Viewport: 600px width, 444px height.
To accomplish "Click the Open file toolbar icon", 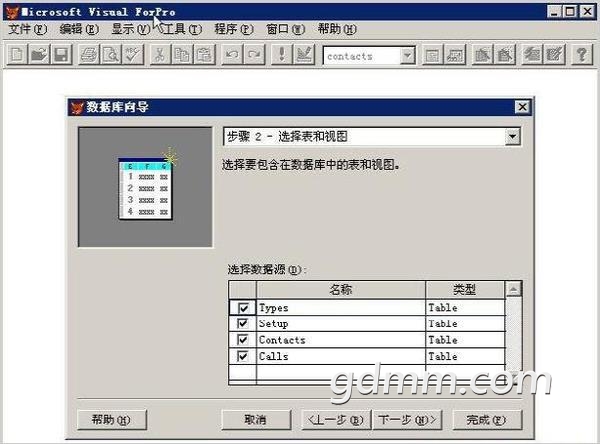I will pyautogui.click(x=38, y=56).
